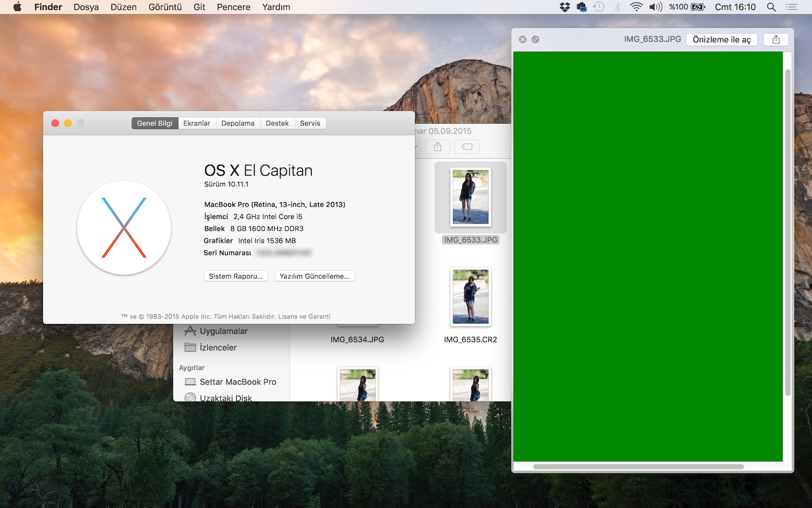Image resolution: width=812 pixels, height=508 pixels.
Task: Switch to the Depolama tab
Action: pos(238,123)
